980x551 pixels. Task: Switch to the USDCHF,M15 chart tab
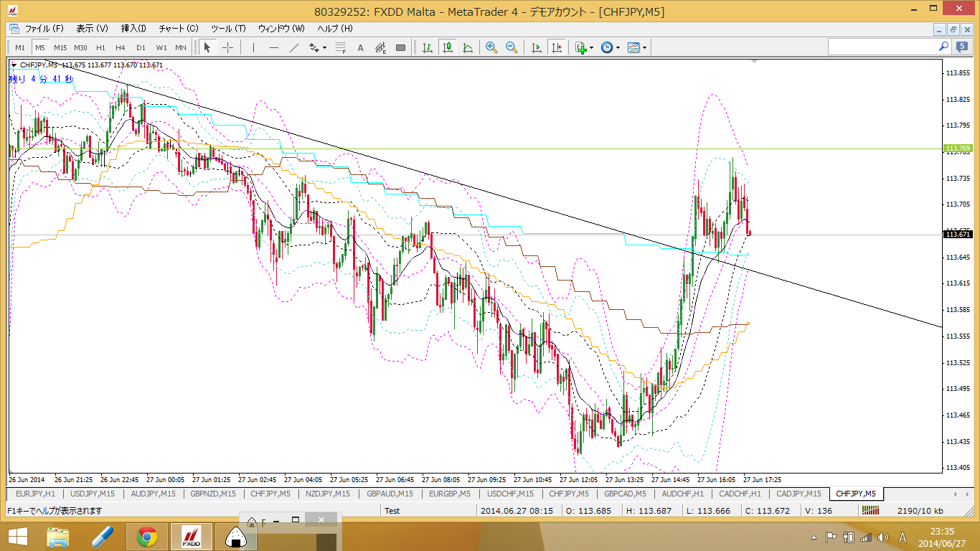510,494
